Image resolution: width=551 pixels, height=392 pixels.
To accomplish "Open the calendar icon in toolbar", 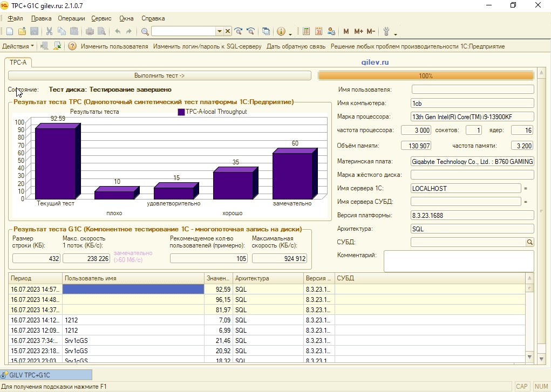I will [318, 31].
